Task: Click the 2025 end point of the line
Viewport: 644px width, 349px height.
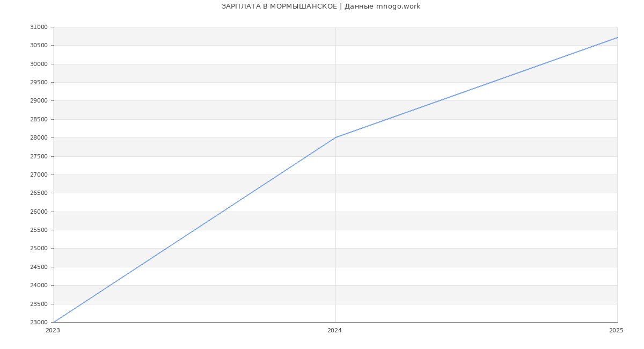Action: [617, 38]
